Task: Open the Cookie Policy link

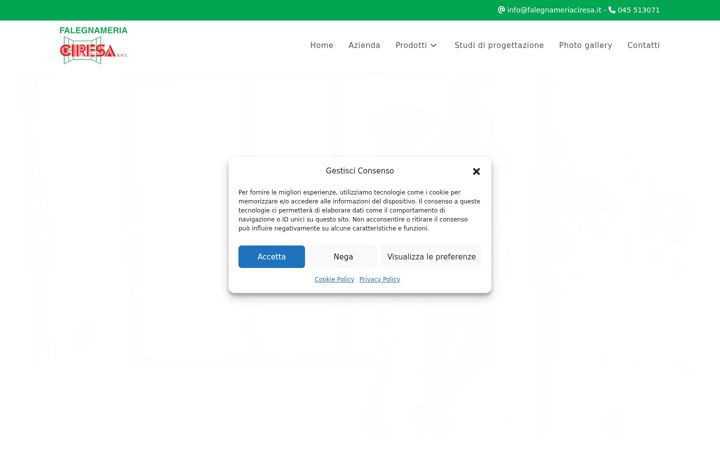Action: 334,279
